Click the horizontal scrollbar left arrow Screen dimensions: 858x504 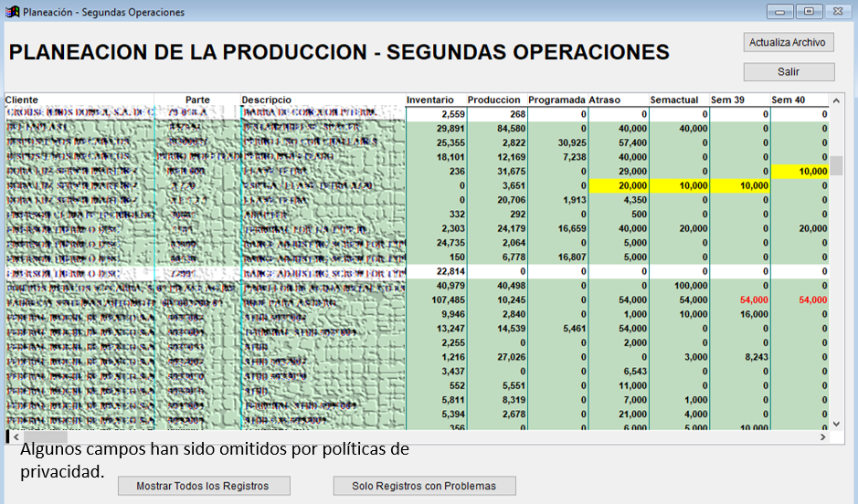pyautogui.click(x=10, y=437)
